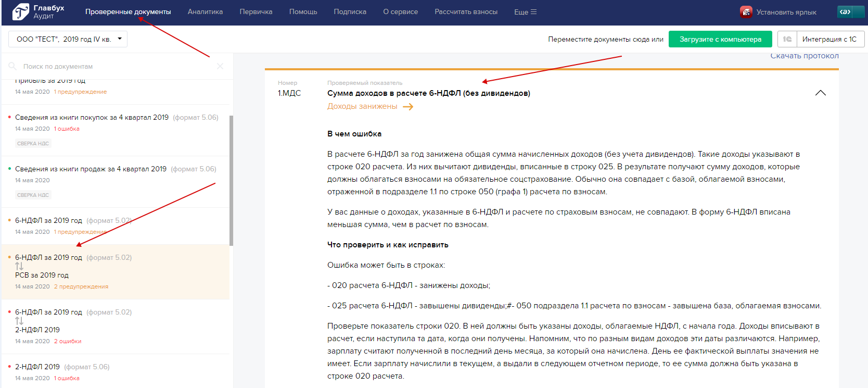This screenshot has height=388, width=868.
Task: Click heading Что проверить и как исправить
Action: click(388, 245)
